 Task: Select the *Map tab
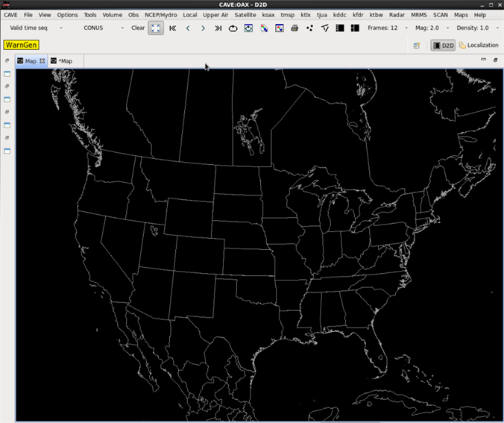(x=66, y=60)
